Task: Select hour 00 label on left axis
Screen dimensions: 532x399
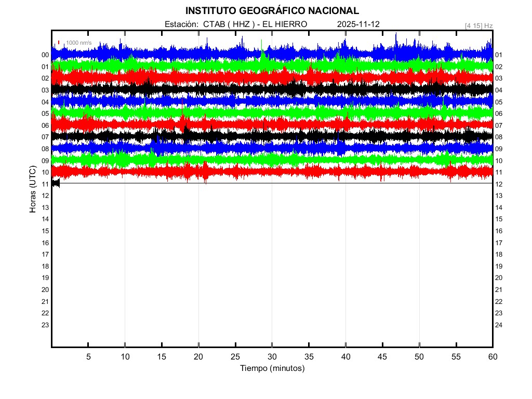Action: [x=45, y=55]
